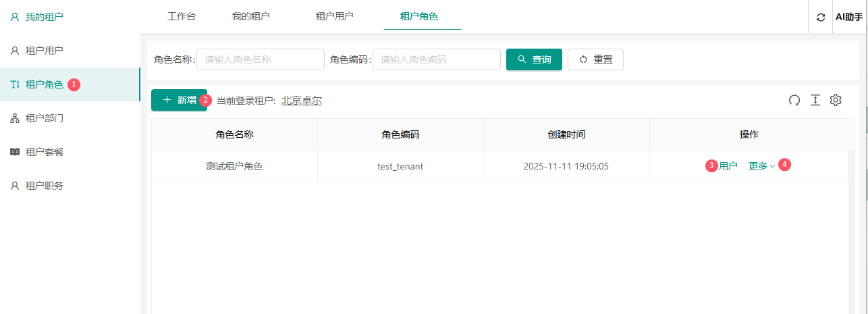Click the 用户 link in the 操作 column
Viewport: 868px width, 314px height.
click(x=728, y=166)
